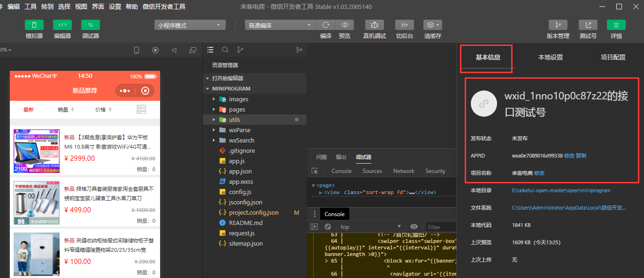Screen dimensions: 644x278
Task: Open the 清缓存 clear cache dropdown
Action: coord(433,25)
